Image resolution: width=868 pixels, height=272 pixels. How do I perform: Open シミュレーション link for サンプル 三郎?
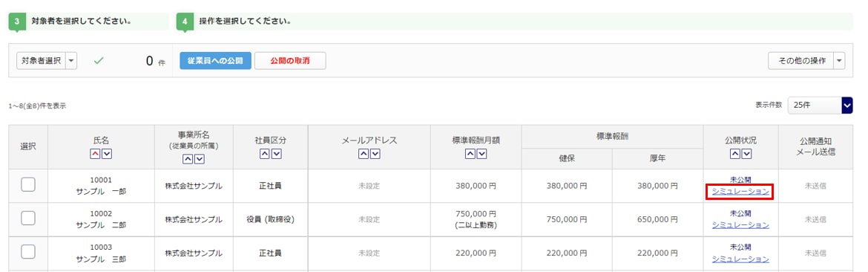pyautogui.click(x=740, y=259)
